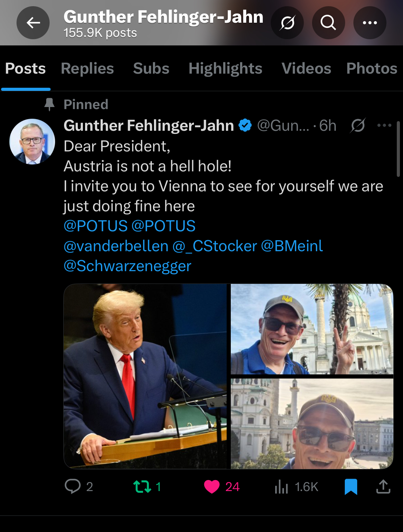The width and height of the screenshot is (403, 532).
Task: Click the Grok icon beside post timestamp
Action: pyautogui.click(x=358, y=125)
